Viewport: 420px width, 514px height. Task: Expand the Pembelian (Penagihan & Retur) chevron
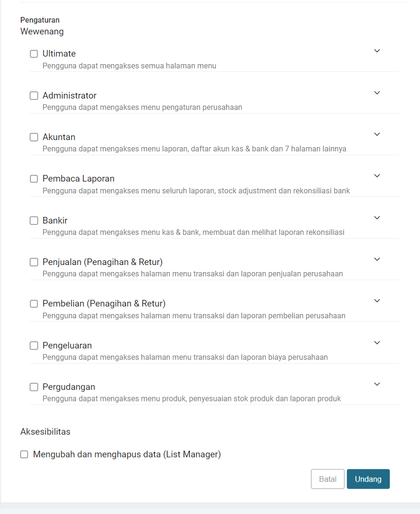coord(377,301)
